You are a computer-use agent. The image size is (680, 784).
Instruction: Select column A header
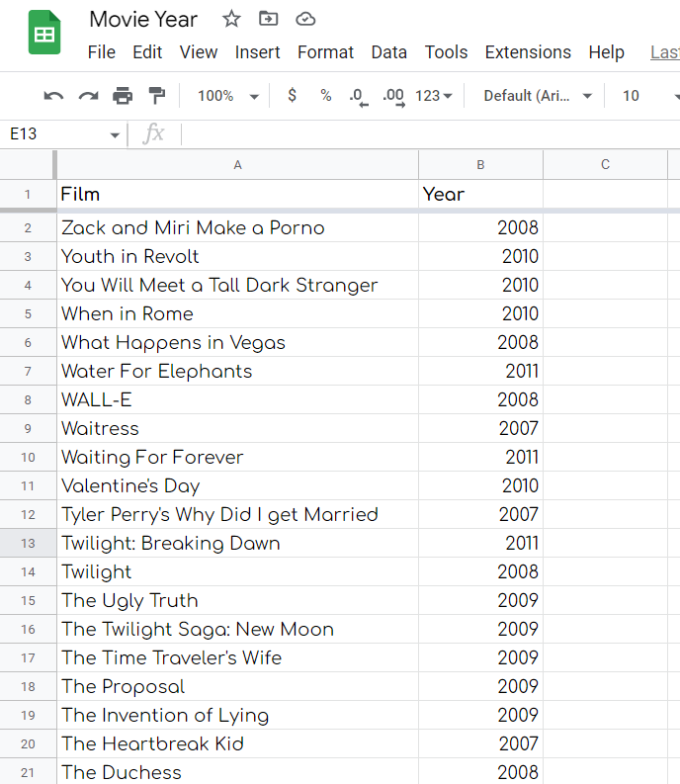(x=237, y=165)
